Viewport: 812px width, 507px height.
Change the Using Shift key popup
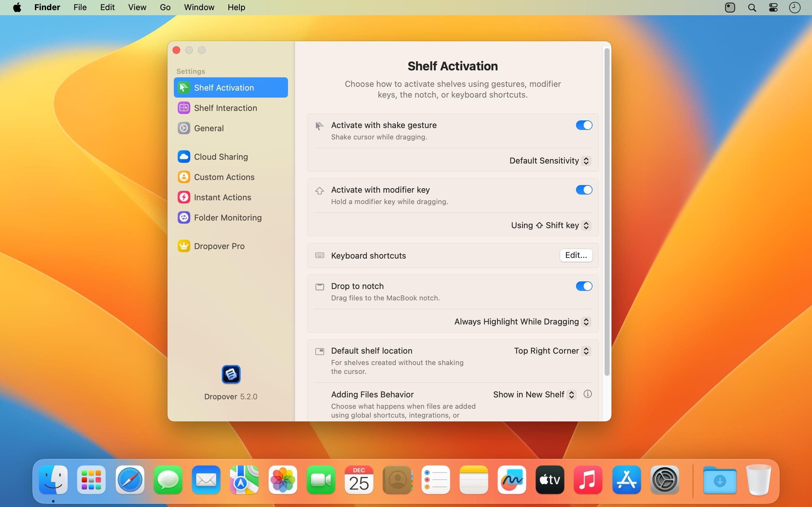coord(551,225)
